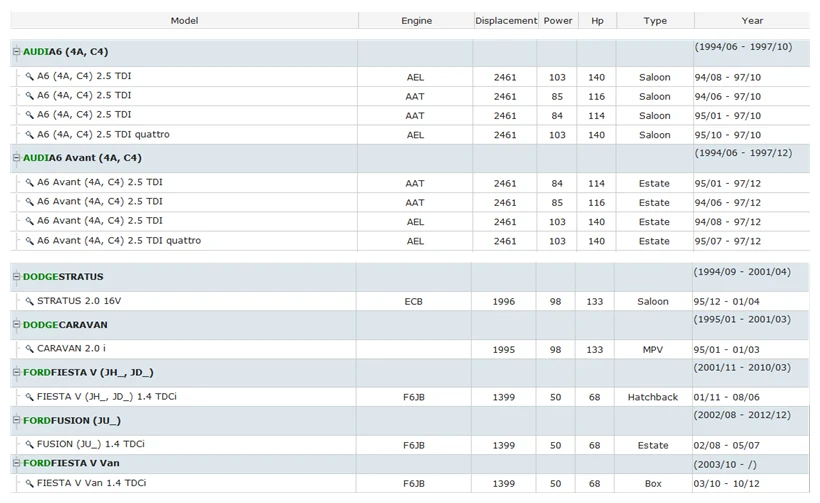Screen dimensions: 820x503
Task: Click the 1995 displacement value
Action: tap(504, 350)
